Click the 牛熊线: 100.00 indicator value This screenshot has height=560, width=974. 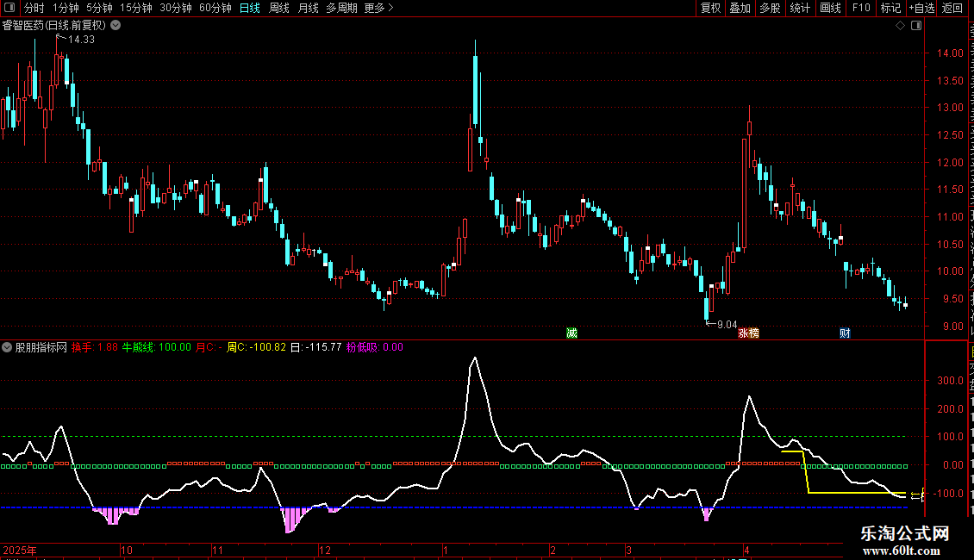coord(157,347)
